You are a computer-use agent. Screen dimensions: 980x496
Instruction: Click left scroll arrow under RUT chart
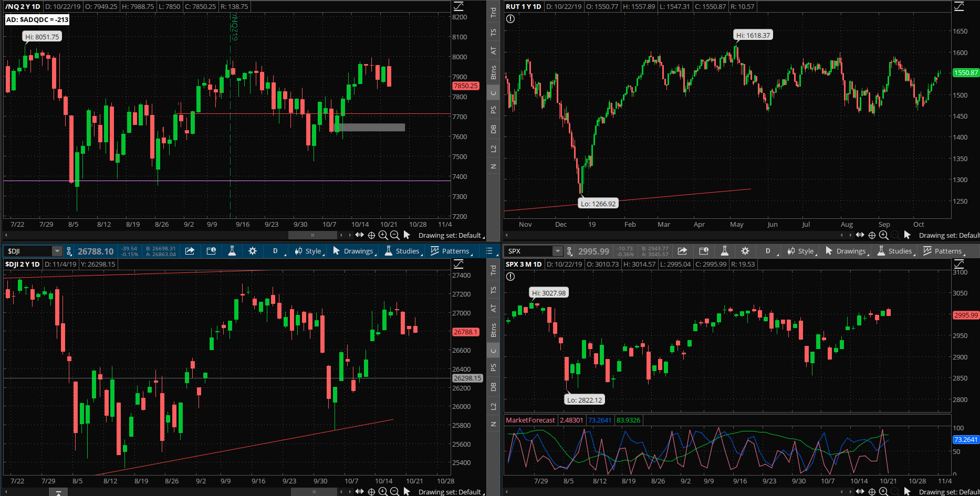click(x=507, y=235)
